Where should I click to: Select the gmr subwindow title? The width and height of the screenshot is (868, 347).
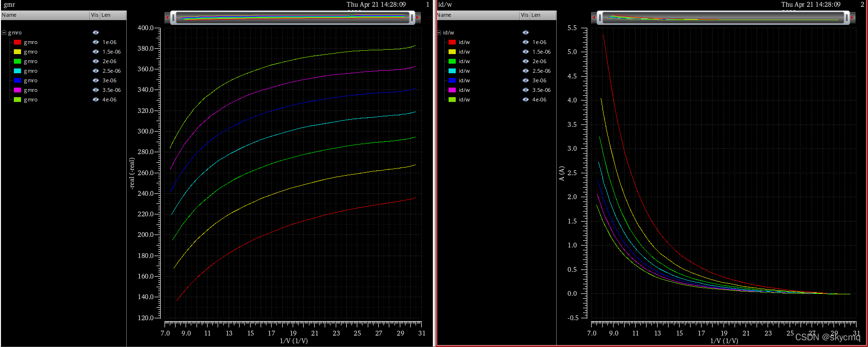coord(9,4)
